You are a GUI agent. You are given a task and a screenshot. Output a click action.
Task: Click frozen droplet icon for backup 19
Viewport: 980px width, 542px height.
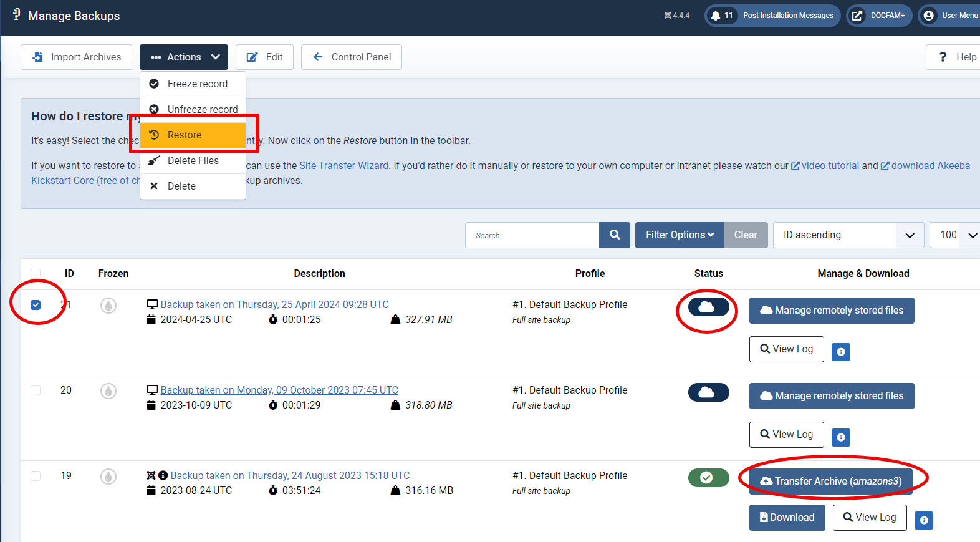108,477
